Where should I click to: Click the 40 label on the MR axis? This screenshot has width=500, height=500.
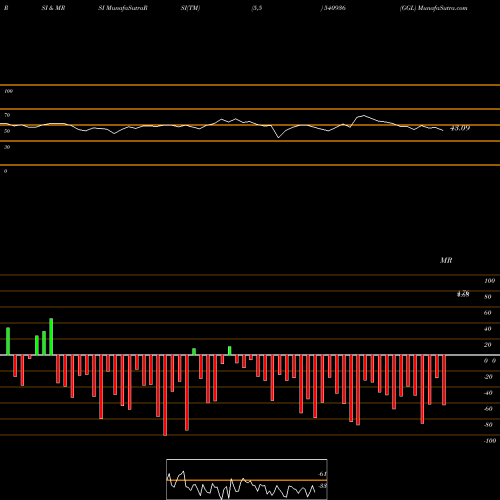pos(488,329)
